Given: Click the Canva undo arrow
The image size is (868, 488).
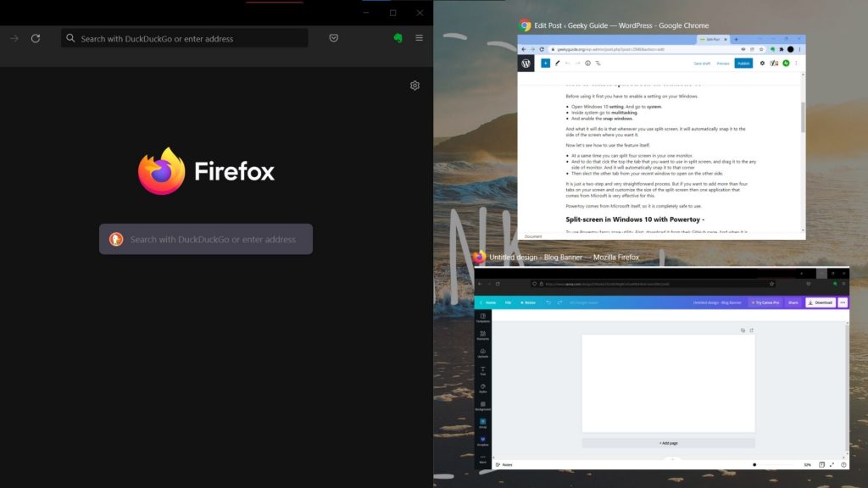Looking at the screenshot, I should (x=548, y=302).
